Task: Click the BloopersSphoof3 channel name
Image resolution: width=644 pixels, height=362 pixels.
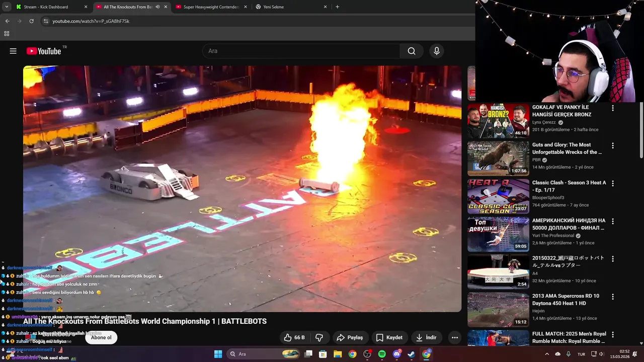Action: click(x=548, y=198)
